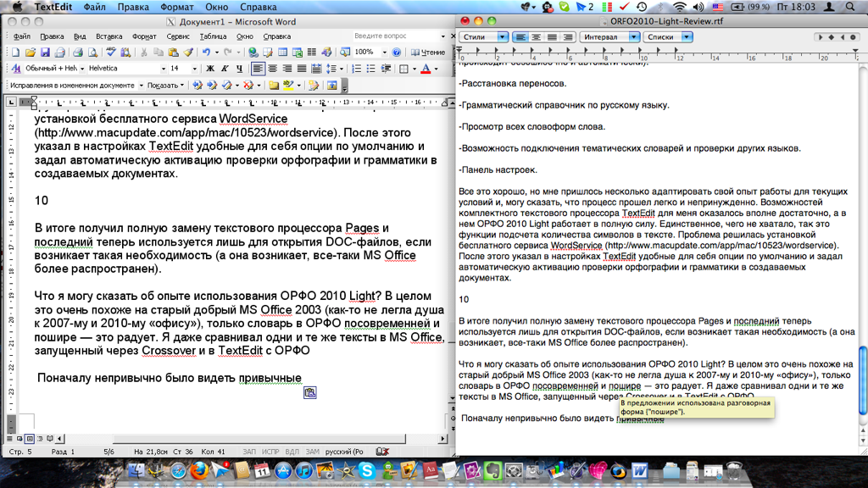This screenshot has width=868, height=488.
Task: Open the Формат menu in Mac menu bar
Action: (176, 7)
